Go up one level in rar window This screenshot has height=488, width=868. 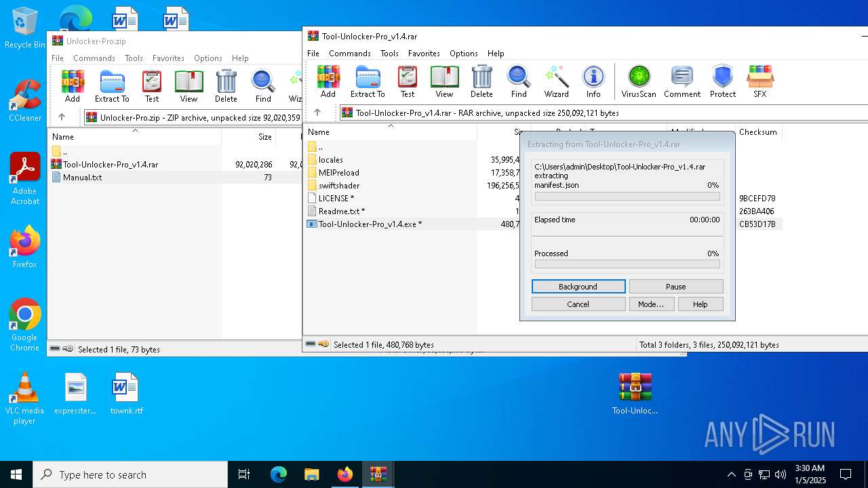coord(317,113)
